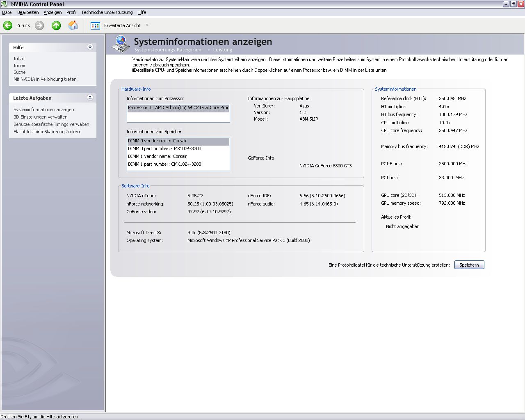This screenshot has width=525, height=420.
Task: Select DIMM 1 vendor name Corsair row
Action: [x=178, y=156]
